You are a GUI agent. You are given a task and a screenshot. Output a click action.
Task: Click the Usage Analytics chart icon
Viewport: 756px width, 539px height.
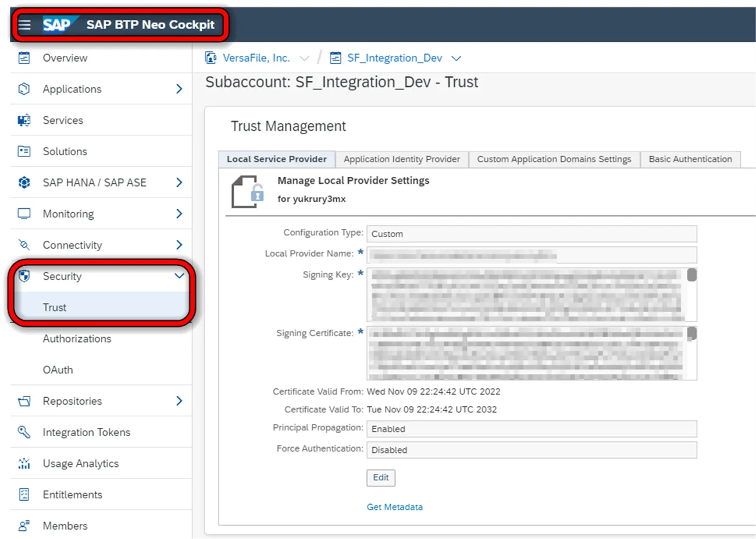(24, 463)
